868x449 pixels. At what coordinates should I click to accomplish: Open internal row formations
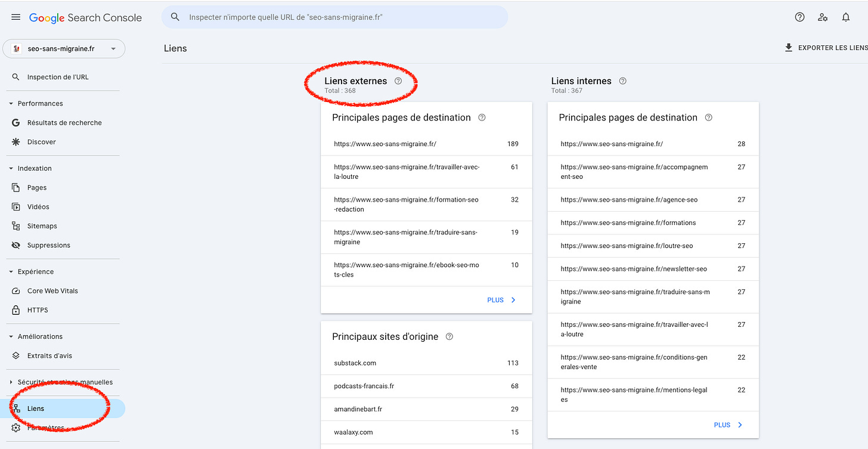pos(653,223)
